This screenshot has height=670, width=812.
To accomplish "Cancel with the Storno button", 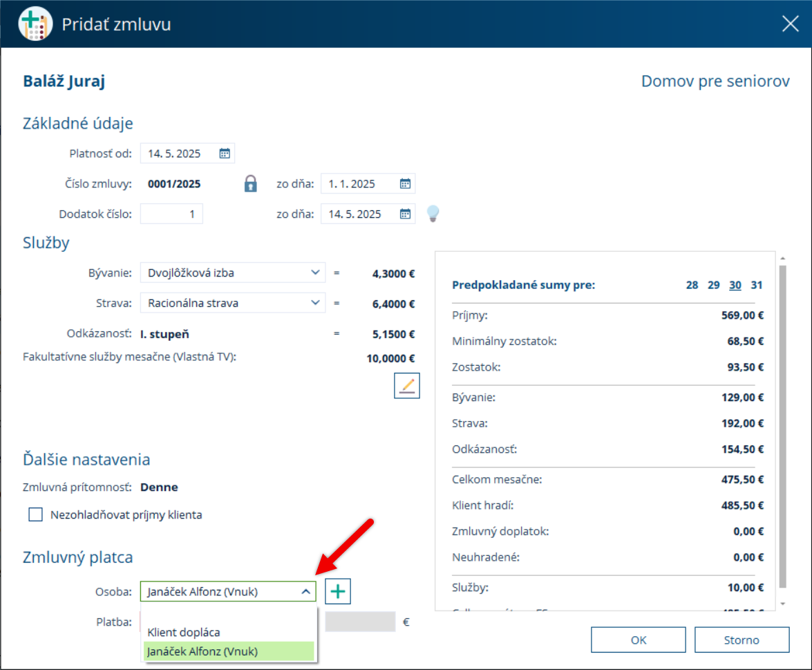I will (742, 640).
